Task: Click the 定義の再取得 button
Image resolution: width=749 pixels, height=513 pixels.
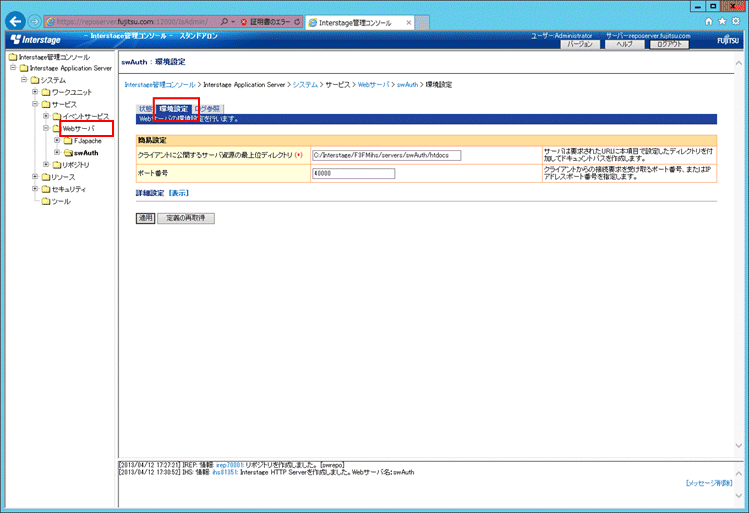Action: point(186,217)
